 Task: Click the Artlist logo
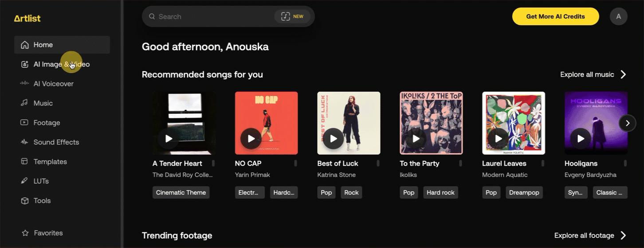point(27,18)
